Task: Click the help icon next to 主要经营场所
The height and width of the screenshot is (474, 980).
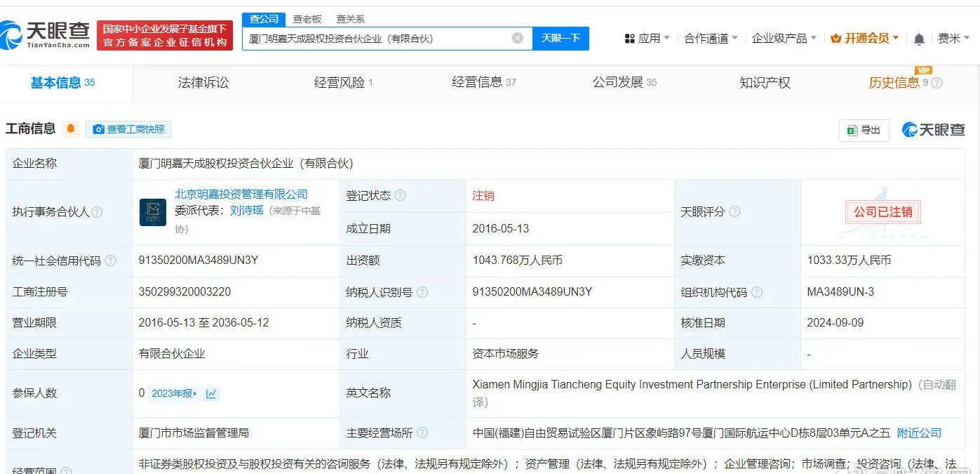Action: [422, 433]
